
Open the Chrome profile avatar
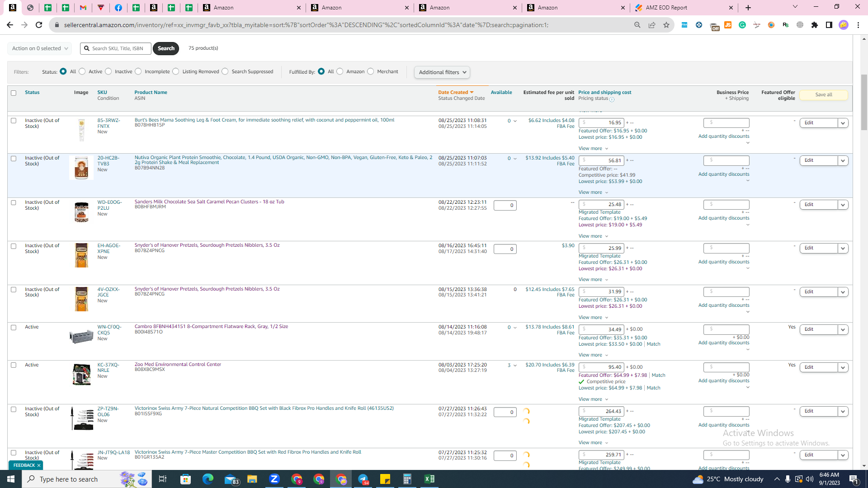[x=844, y=25]
